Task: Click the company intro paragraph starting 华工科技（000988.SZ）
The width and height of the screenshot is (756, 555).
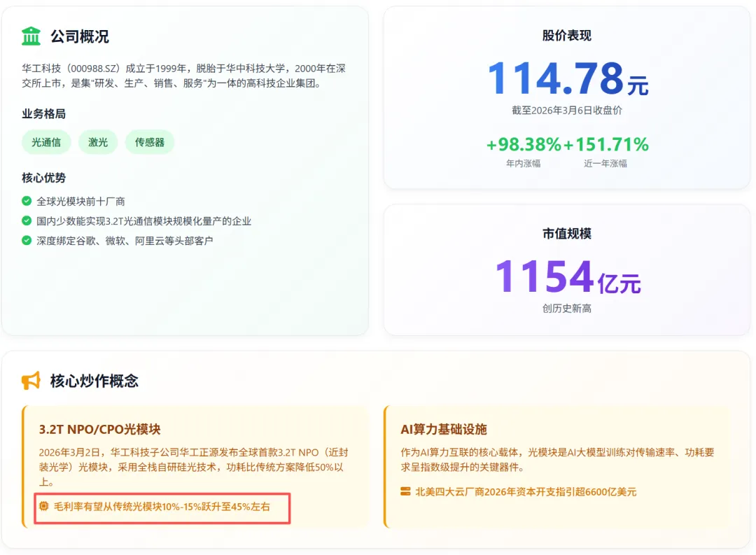Action: [183, 76]
